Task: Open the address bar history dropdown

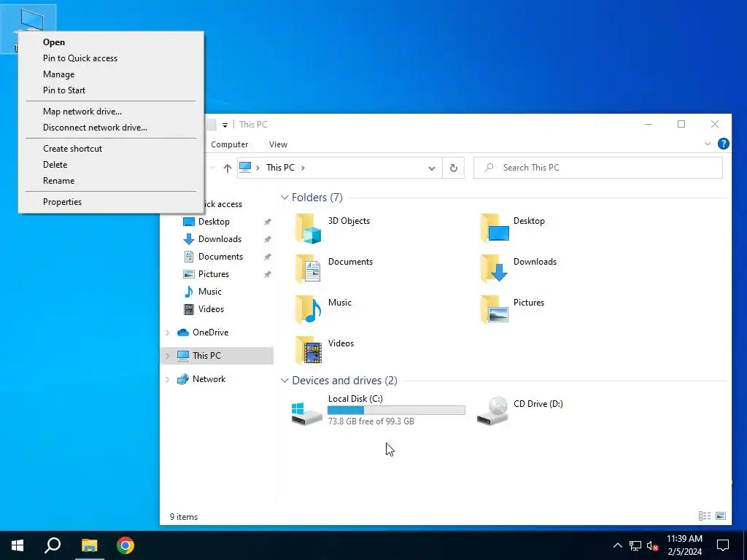Action: tap(432, 168)
